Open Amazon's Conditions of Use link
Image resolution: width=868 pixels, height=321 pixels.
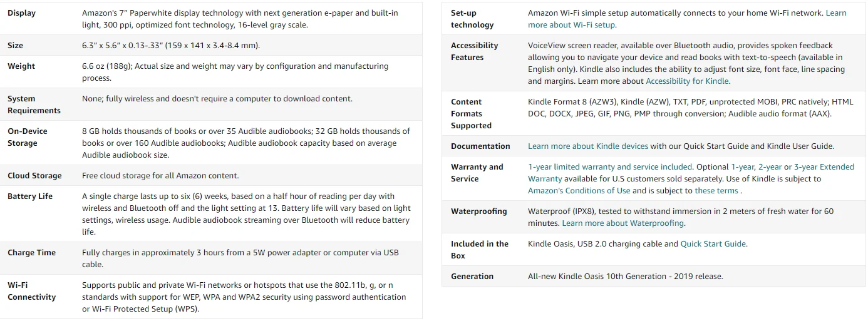(x=579, y=191)
